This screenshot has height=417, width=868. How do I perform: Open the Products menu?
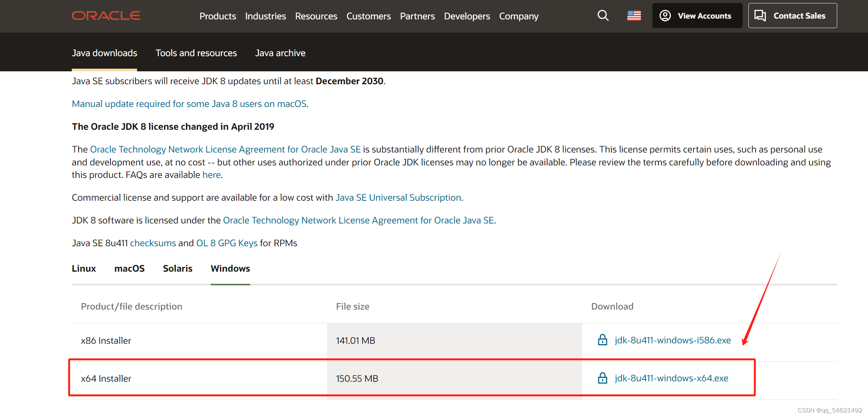218,16
